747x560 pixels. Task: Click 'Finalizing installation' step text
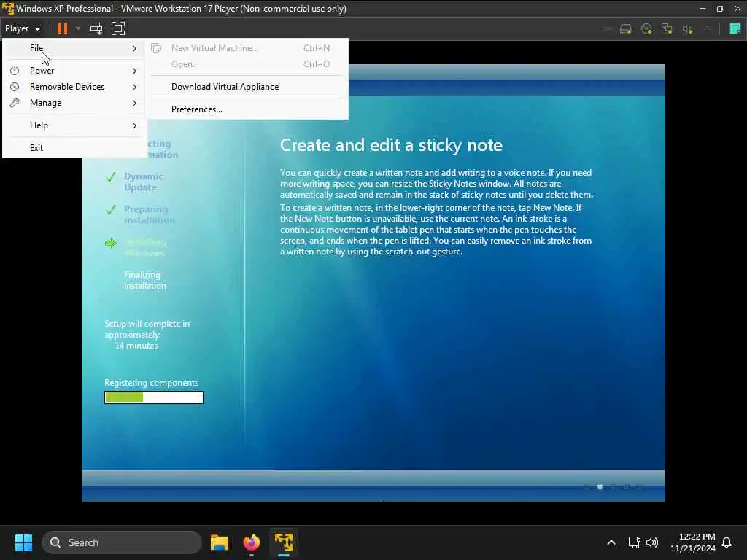[x=145, y=281]
